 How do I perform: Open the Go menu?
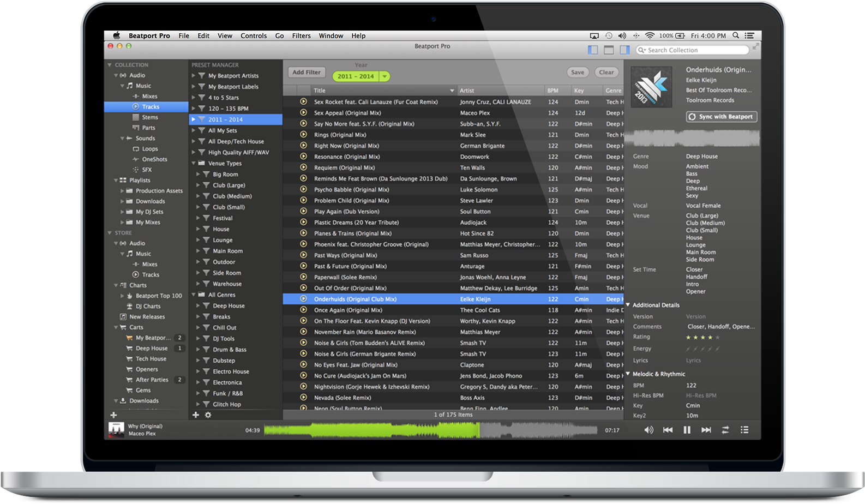tap(279, 35)
